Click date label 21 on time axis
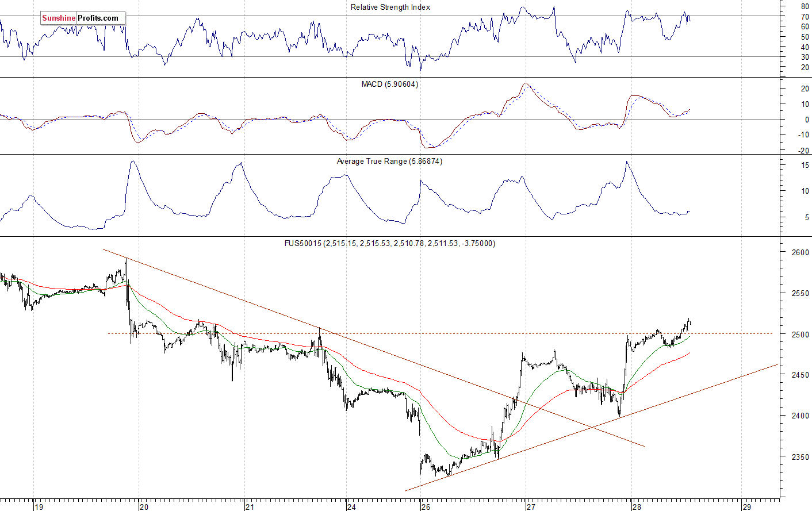The height and width of the screenshot is (511, 812). (250, 507)
